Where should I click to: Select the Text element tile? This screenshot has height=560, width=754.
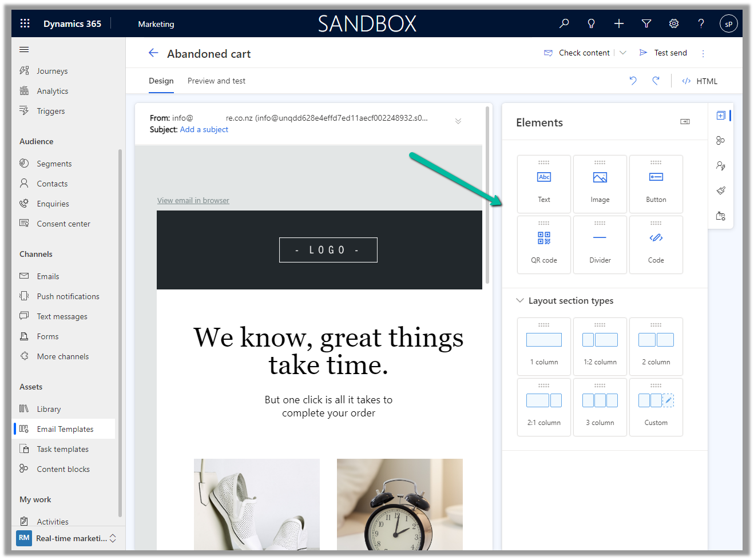pyautogui.click(x=544, y=184)
